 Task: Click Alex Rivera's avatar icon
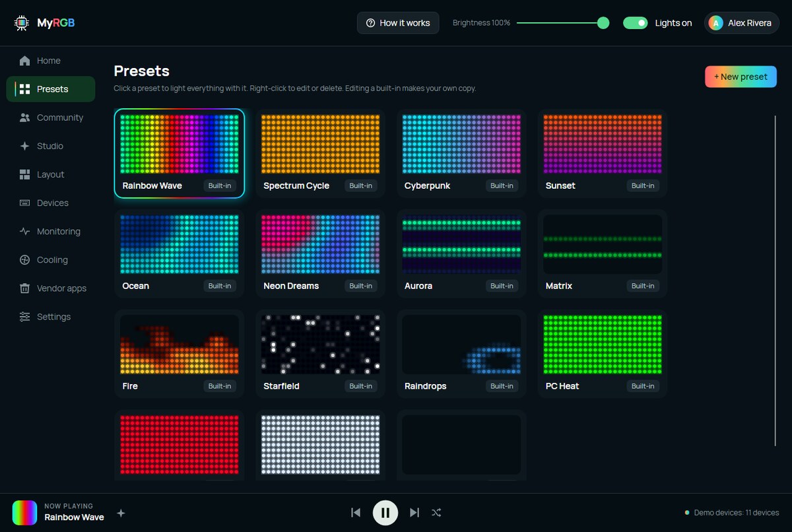coord(715,23)
